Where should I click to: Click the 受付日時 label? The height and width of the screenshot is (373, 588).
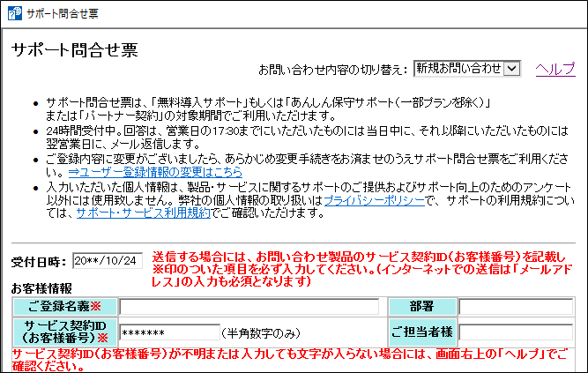pos(39,262)
